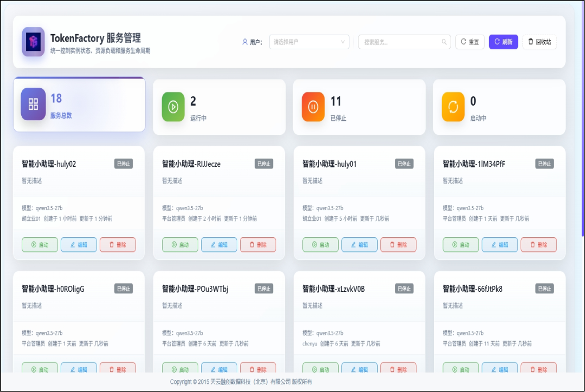Click the magnifier icon in search box
This screenshot has width=585, height=392.
444,42
